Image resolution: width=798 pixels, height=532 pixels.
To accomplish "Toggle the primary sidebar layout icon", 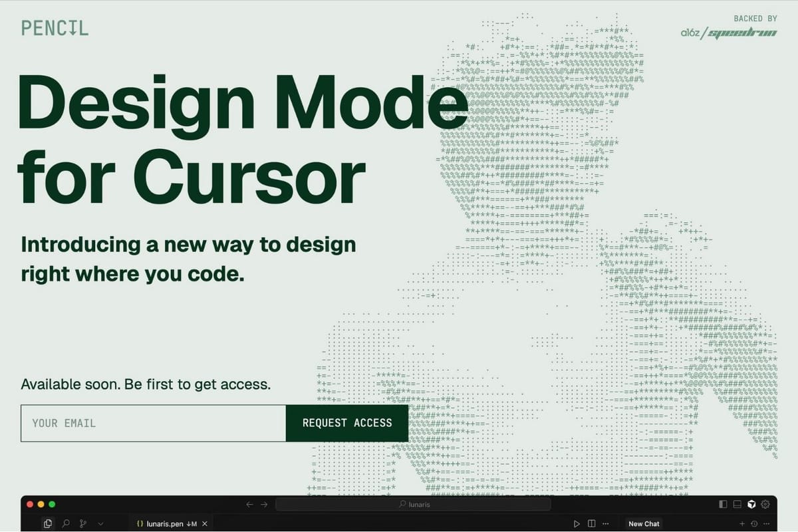I will click(723, 504).
